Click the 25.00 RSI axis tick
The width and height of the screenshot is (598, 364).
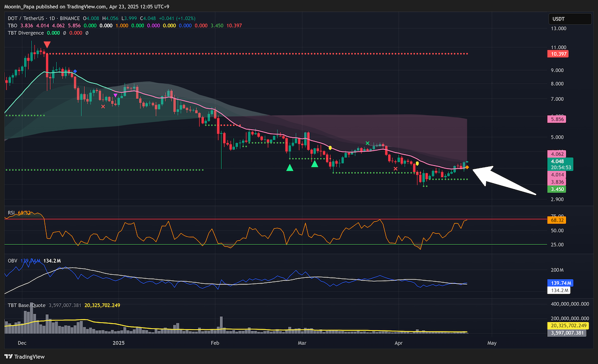coord(557,244)
